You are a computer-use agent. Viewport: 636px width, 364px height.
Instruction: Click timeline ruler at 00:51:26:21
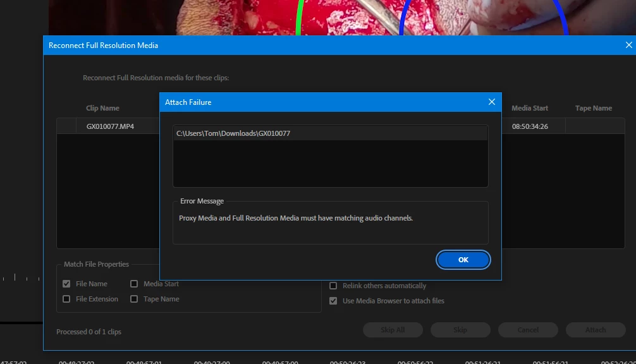click(482, 362)
